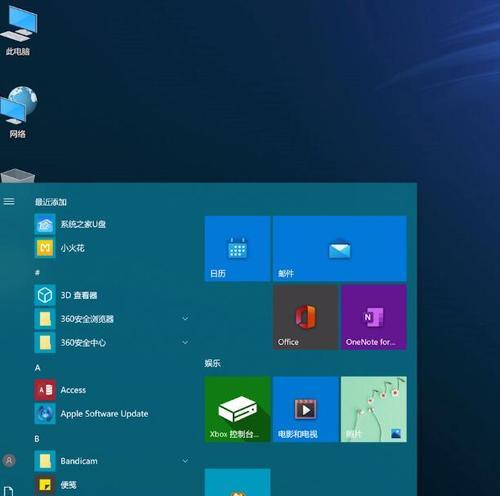The image size is (500, 496).
Task: Select the 网络 network desktop icon
Action: point(18,112)
